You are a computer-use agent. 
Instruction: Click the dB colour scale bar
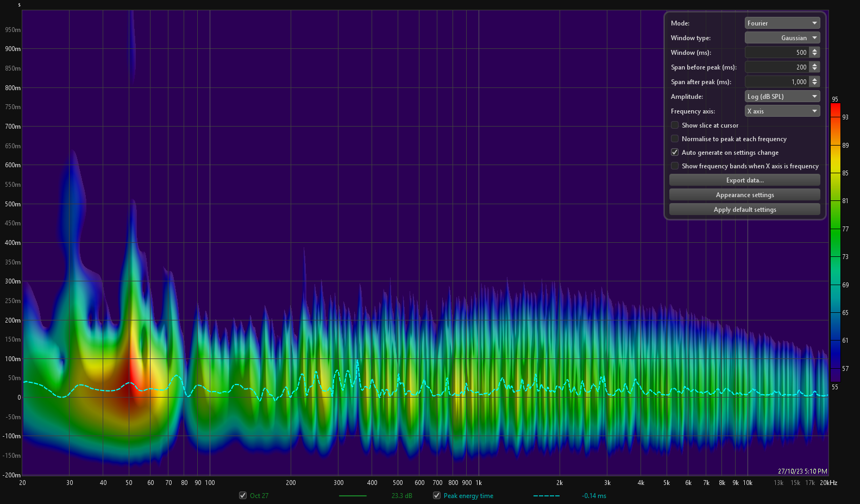[x=836, y=242]
